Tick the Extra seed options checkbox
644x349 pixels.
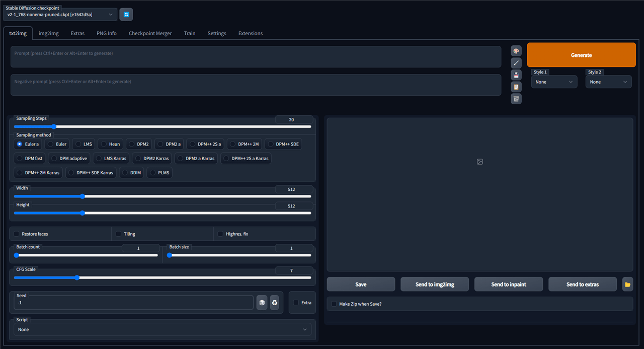click(x=296, y=303)
